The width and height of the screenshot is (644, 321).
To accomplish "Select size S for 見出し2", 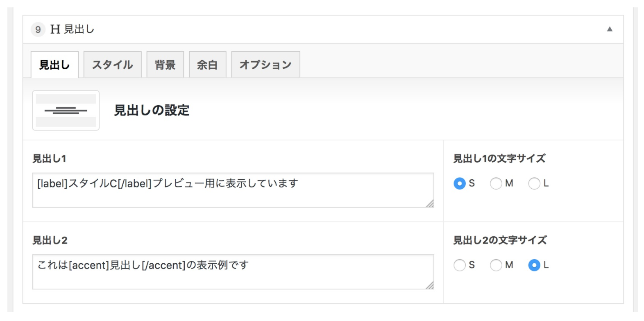I will (x=460, y=265).
